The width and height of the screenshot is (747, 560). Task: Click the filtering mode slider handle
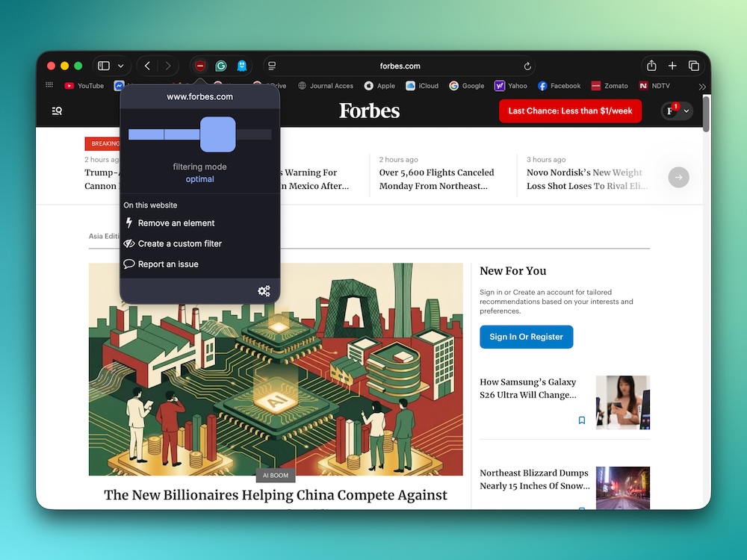coord(217,134)
